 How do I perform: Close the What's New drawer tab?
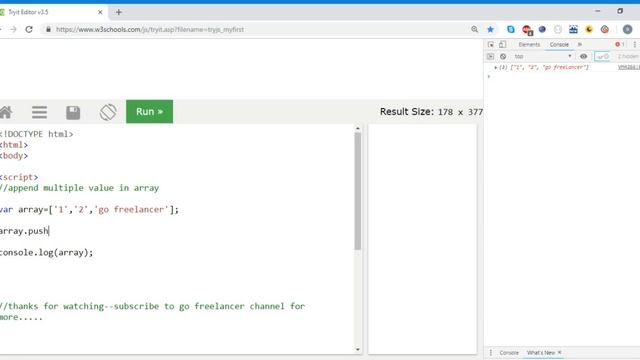tap(560, 352)
